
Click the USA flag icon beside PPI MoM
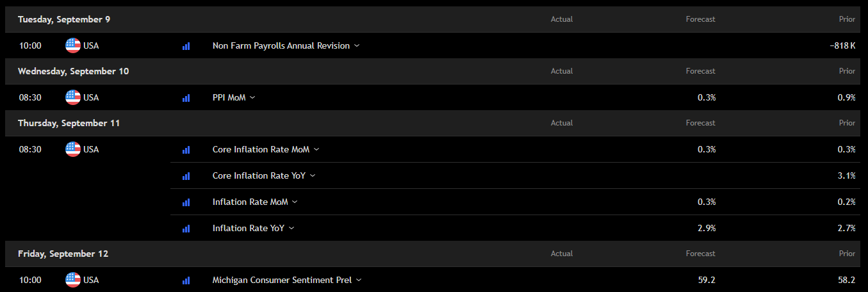[x=73, y=97]
